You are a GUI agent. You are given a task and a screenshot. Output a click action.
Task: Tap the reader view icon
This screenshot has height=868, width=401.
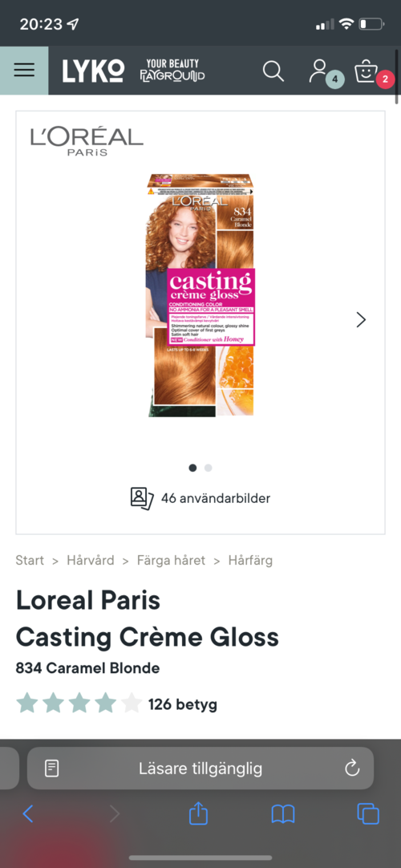pos(51,769)
